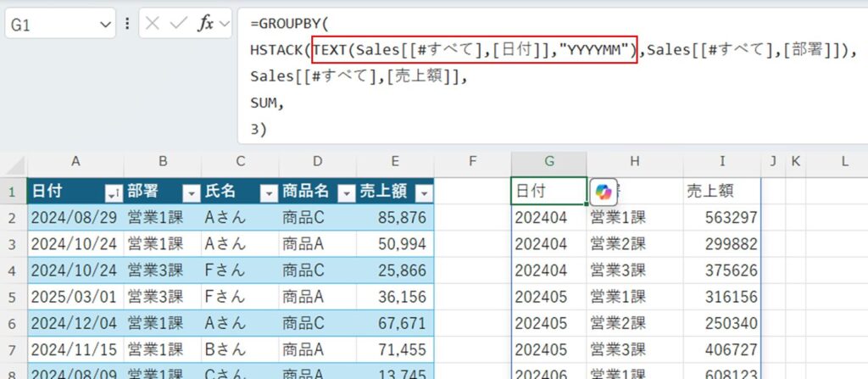Click sales amount cell 71,455
This screenshot has height=379, width=868.
click(395, 349)
